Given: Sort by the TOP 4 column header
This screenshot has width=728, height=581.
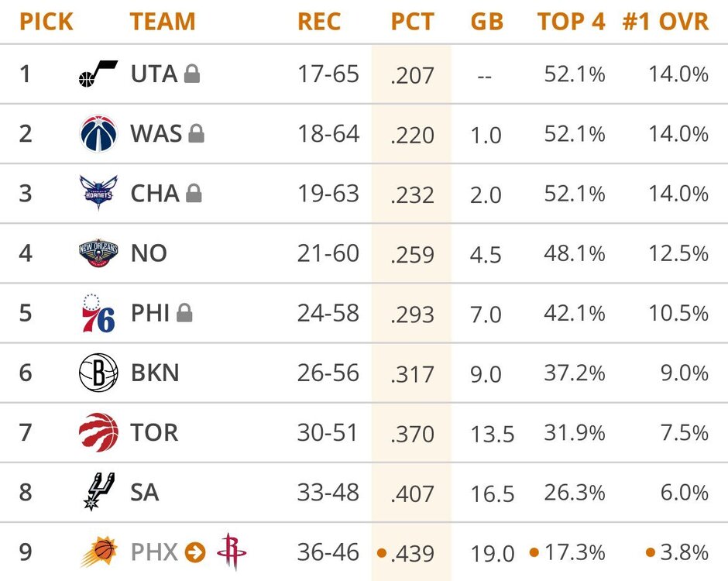Looking at the screenshot, I should (x=572, y=22).
